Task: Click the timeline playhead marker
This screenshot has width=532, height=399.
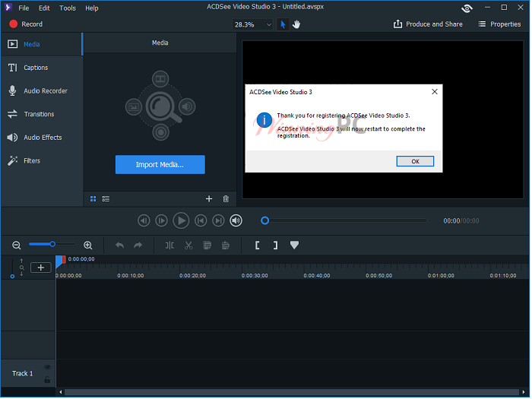Action: pos(60,261)
